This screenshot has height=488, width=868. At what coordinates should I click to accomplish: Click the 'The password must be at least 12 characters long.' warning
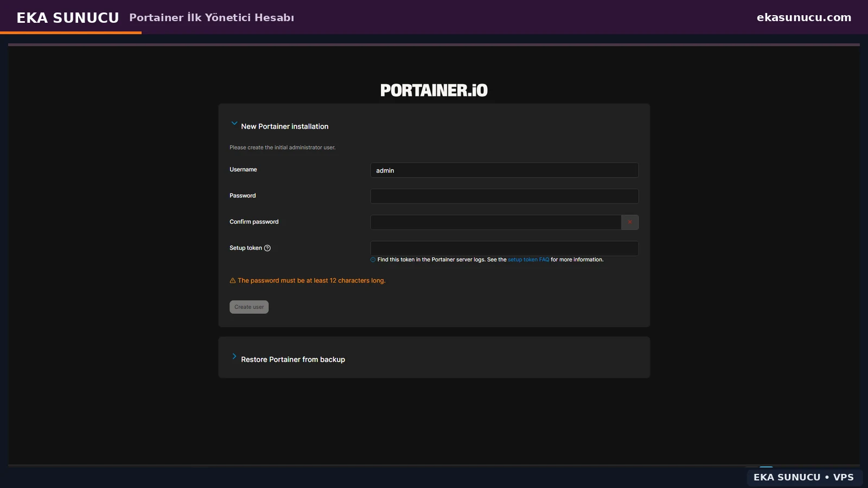pyautogui.click(x=311, y=281)
